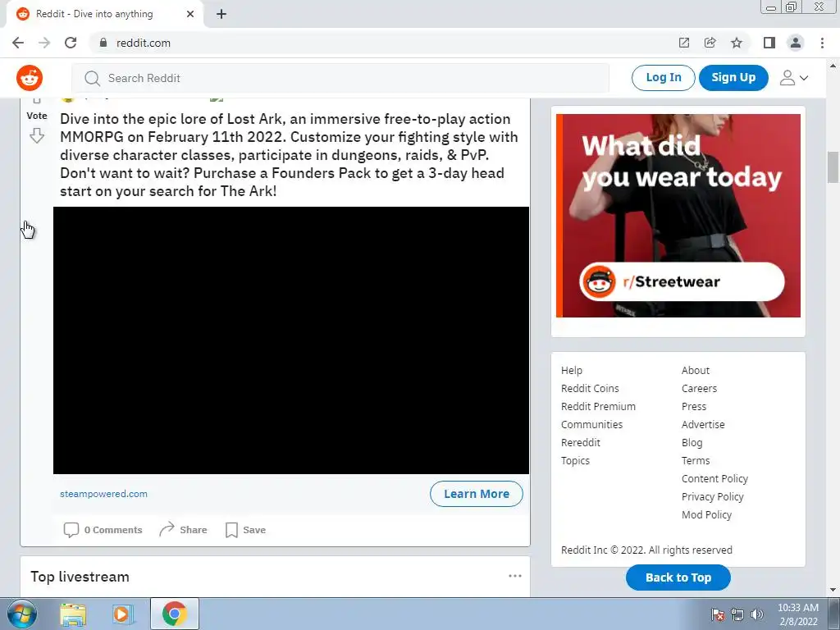Image resolution: width=840 pixels, height=630 pixels.
Task: Click the Log In button
Action: pyautogui.click(x=663, y=78)
